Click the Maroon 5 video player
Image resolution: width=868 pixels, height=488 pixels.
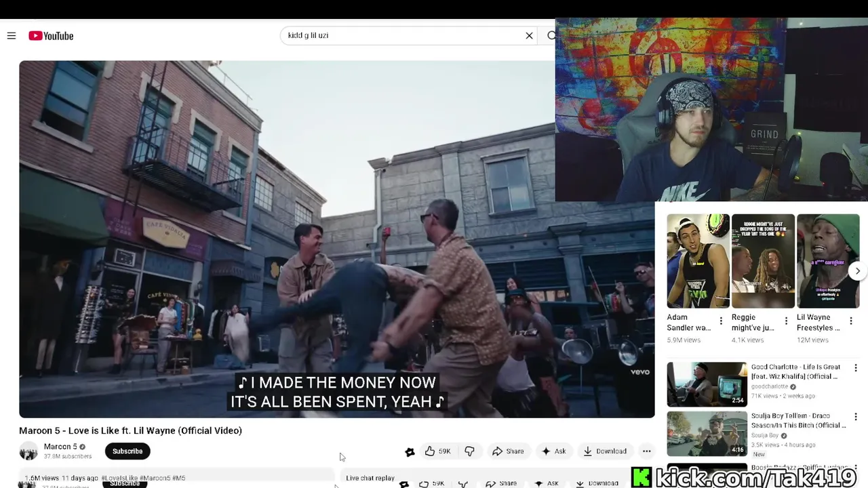(337, 239)
